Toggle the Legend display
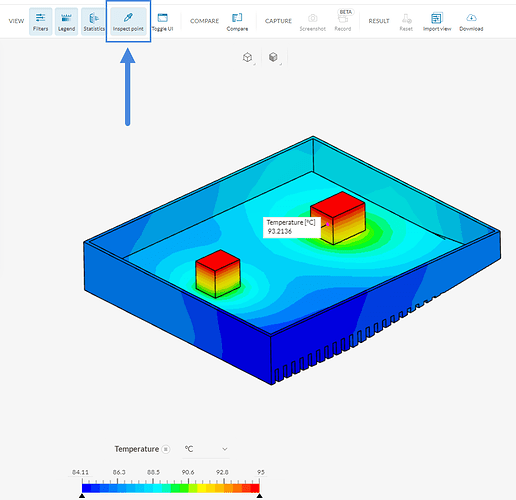The width and height of the screenshot is (516, 500). [66, 22]
